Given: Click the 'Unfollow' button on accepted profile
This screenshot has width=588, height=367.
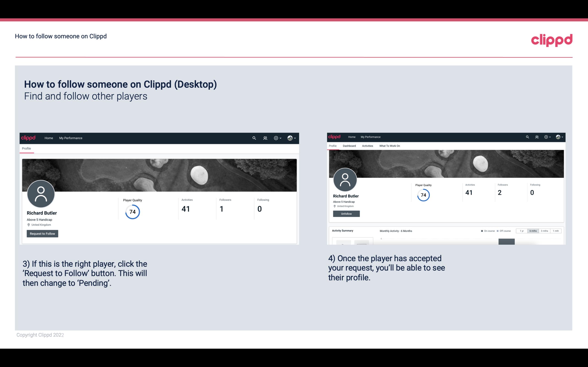Looking at the screenshot, I should click(346, 214).
